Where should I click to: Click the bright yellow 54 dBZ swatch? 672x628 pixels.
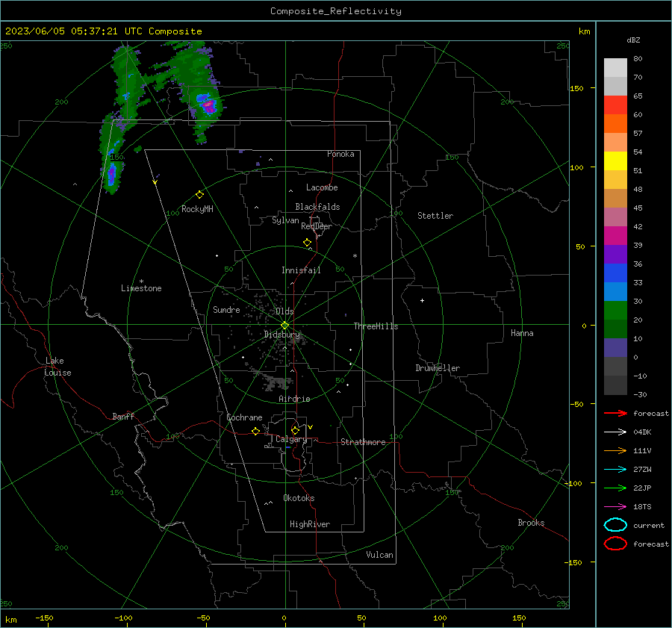[615, 161]
